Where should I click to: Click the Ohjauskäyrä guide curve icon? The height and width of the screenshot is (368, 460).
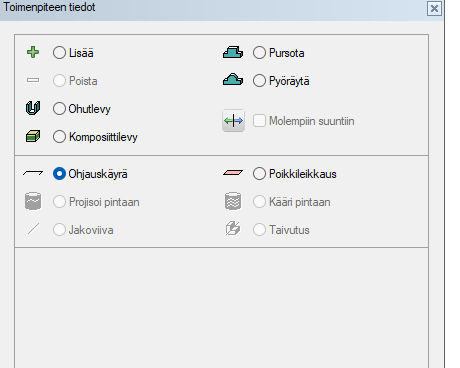click(33, 173)
